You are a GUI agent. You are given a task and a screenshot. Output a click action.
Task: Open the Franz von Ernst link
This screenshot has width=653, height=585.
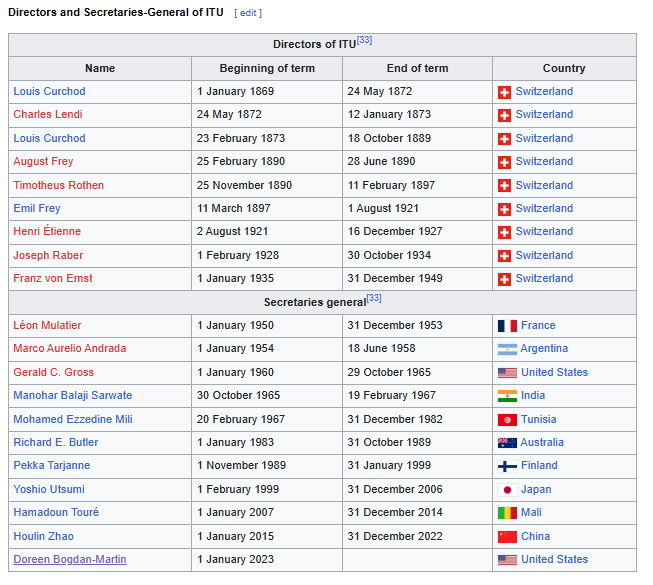[53, 278]
